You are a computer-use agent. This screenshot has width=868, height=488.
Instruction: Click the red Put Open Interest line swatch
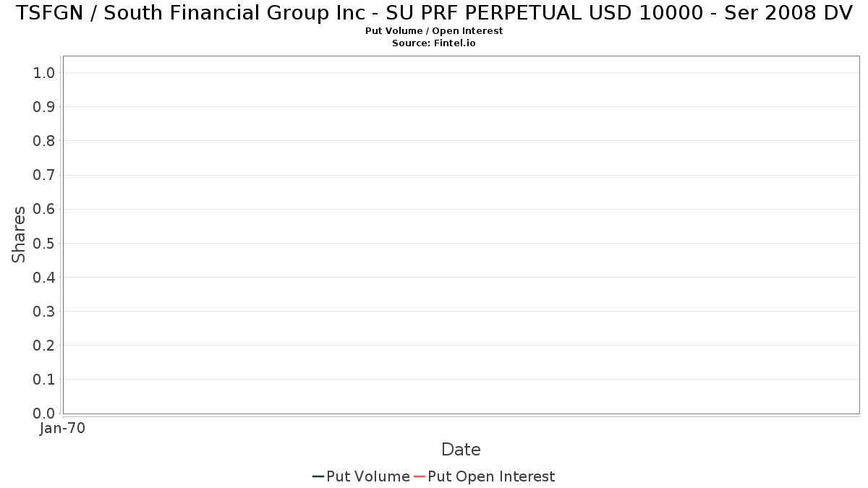[420, 476]
